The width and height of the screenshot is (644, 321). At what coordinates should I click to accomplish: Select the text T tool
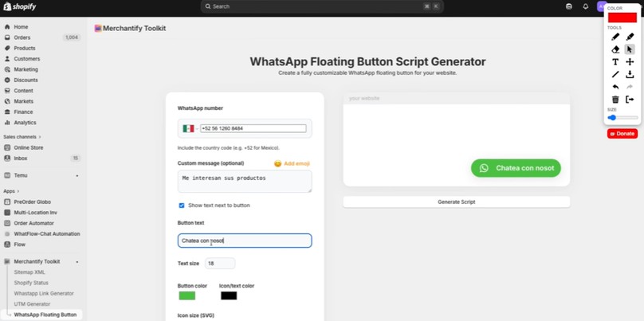click(x=615, y=62)
